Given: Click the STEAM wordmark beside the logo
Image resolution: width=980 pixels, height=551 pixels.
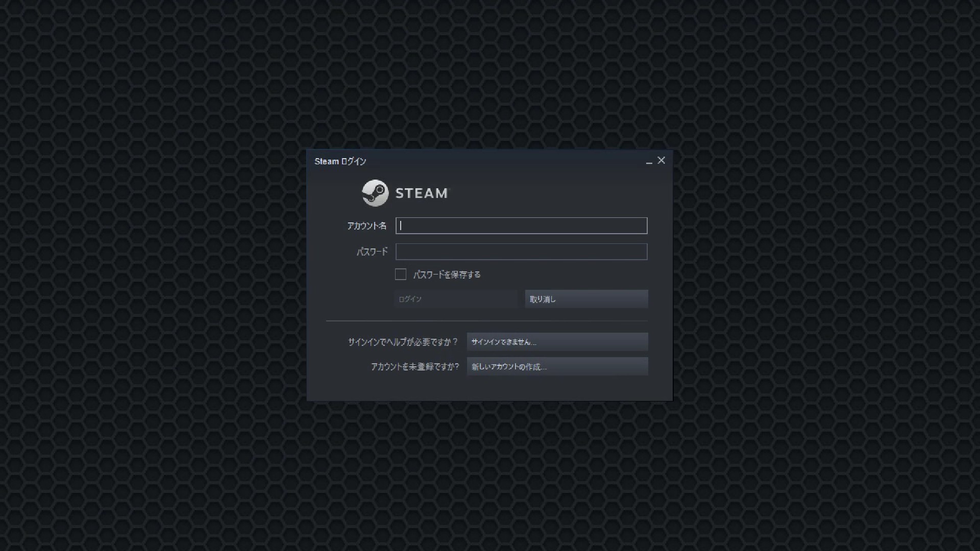Looking at the screenshot, I should point(422,193).
